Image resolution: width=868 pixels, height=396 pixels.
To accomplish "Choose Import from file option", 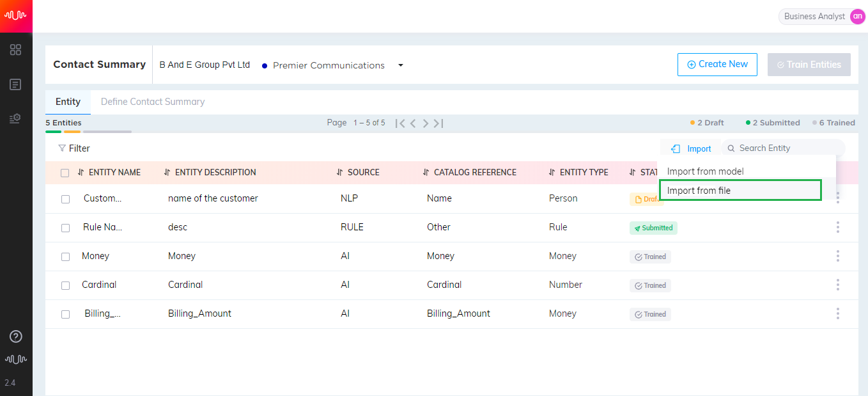I will 740,190.
